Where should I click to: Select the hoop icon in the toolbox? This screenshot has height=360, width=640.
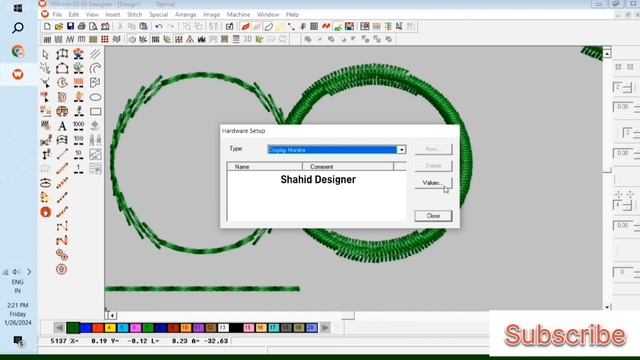[x=46, y=183]
